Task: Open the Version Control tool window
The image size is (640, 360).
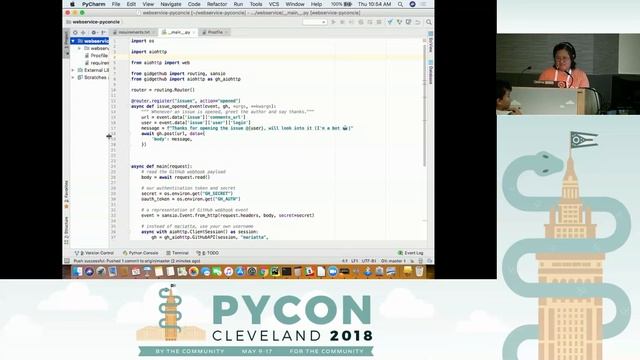Action: 94,253
